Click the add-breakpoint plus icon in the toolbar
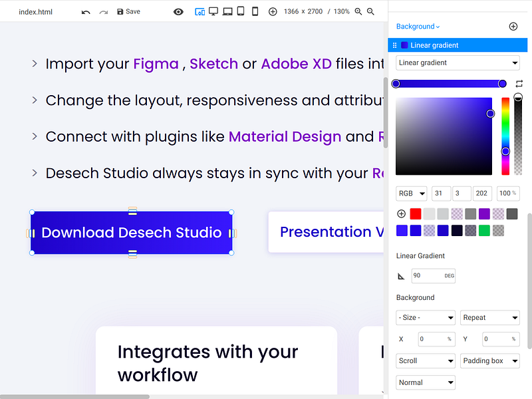The image size is (532, 399). [273, 11]
